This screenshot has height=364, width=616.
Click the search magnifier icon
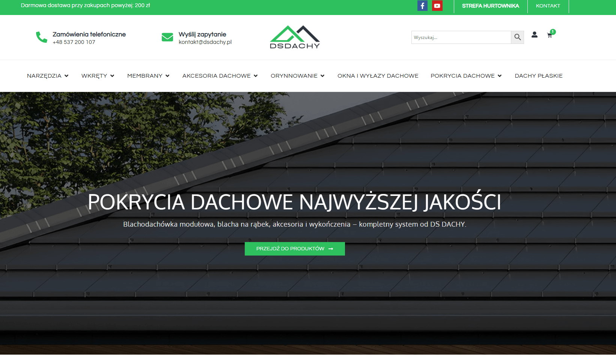[518, 37]
